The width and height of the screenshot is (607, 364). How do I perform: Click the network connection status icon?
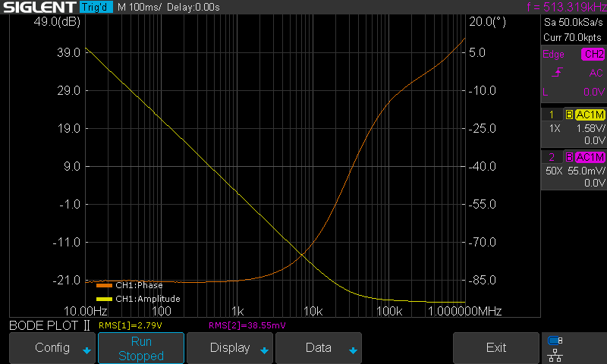555,354
